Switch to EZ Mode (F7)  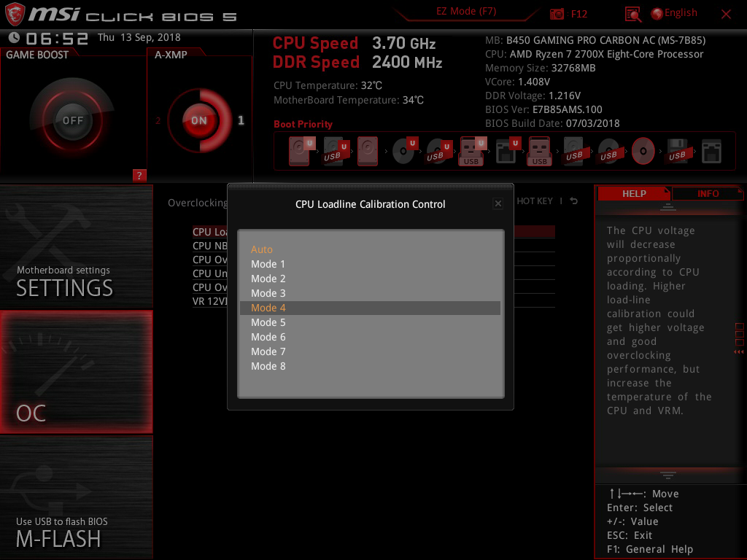pos(466,12)
